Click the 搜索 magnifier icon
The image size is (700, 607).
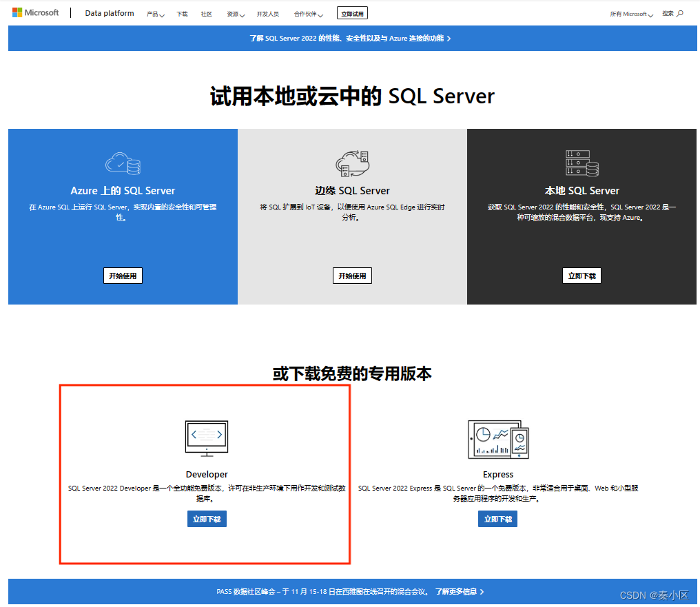click(680, 14)
